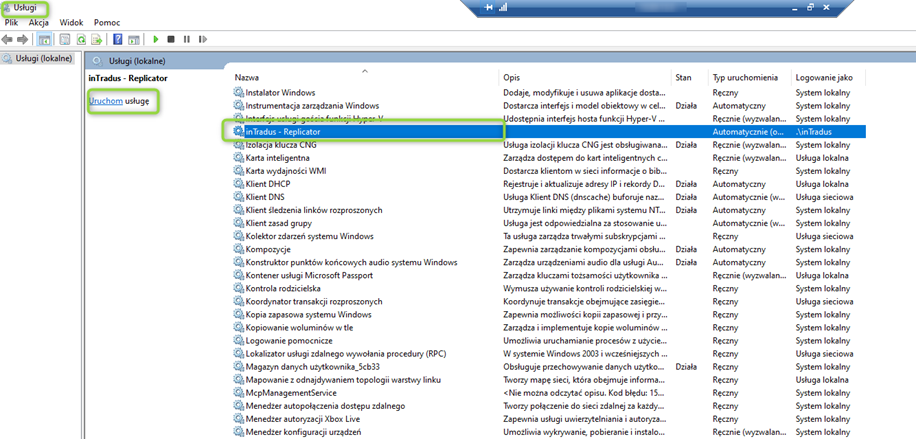Select Usługi (lokalne) in the left tree
The width and height of the screenshot is (916, 439).
[x=42, y=59]
